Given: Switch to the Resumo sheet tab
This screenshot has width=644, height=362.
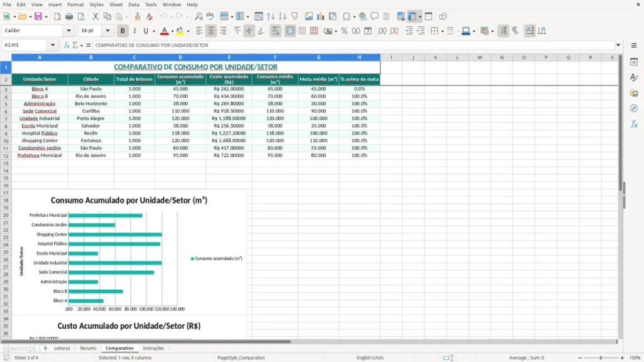Looking at the screenshot, I should coord(88,348).
